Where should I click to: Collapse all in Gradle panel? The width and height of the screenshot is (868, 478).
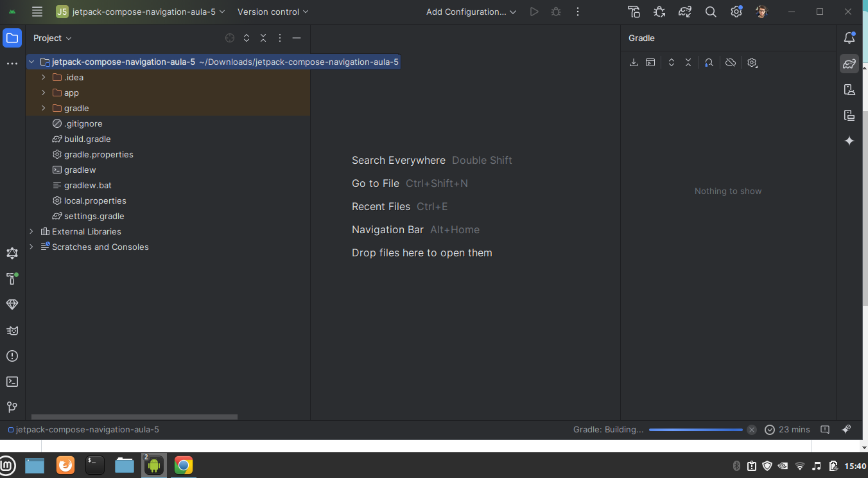(x=688, y=62)
